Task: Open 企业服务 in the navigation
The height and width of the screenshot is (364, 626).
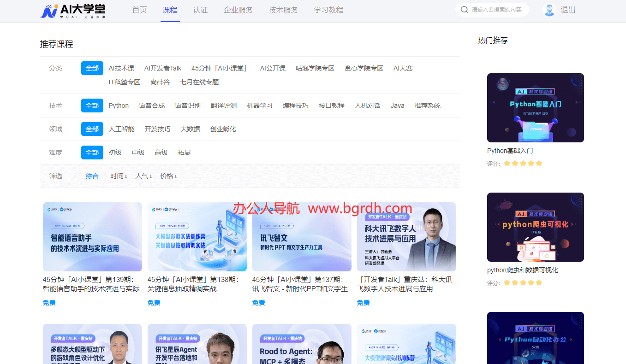Action: pyautogui.click(x=238, y=10)
